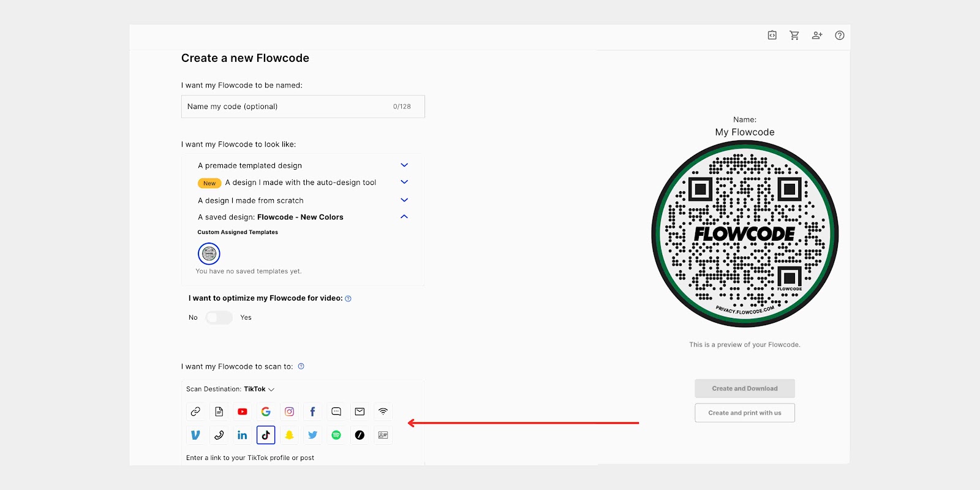Open the help question mark icon
Image resolution: width=980 pixels, height=490 pixels.
click(x=840, y=36)
